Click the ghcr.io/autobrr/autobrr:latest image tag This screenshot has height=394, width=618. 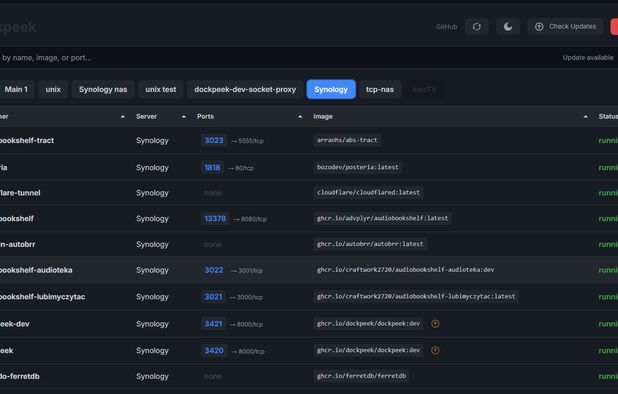click(x=370, y=244)
